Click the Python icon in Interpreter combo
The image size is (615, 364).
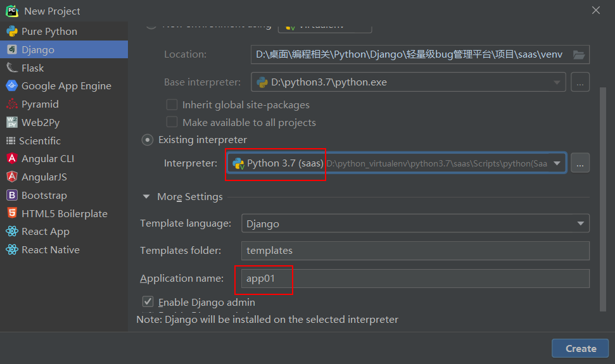pyautogui.click(x=238, y=163)
